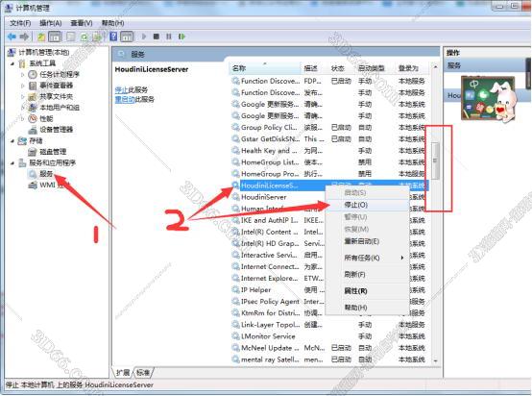Click the gear icon beside Health Key and

pos(235,151)
